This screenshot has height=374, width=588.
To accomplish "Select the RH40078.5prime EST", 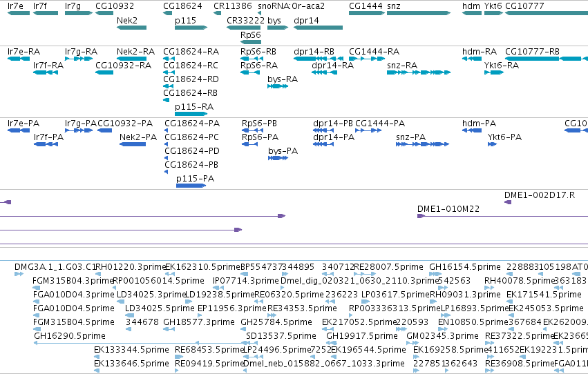I will pos(489,288).
